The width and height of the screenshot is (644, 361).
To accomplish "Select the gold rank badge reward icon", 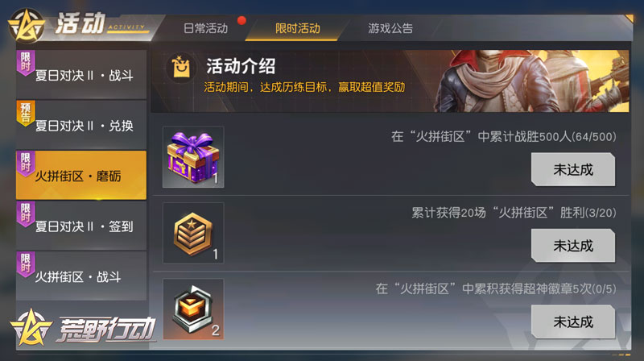I will pos(193,233).
